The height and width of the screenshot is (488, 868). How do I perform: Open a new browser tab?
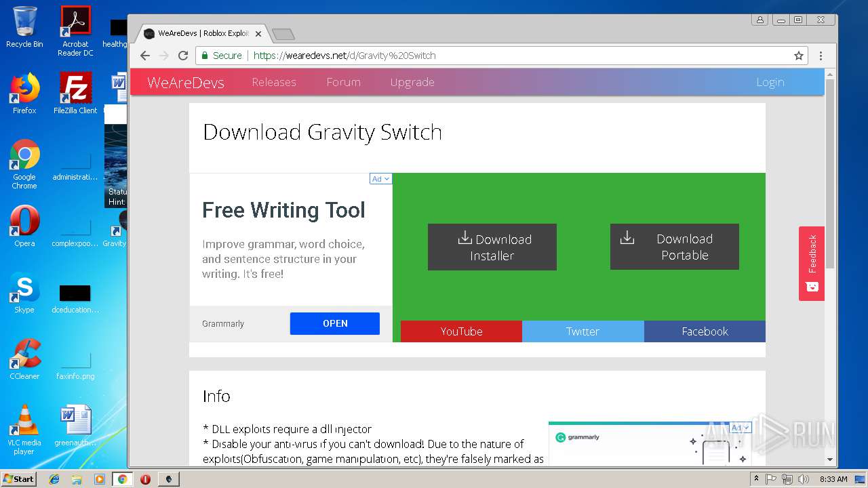[283, 34]
